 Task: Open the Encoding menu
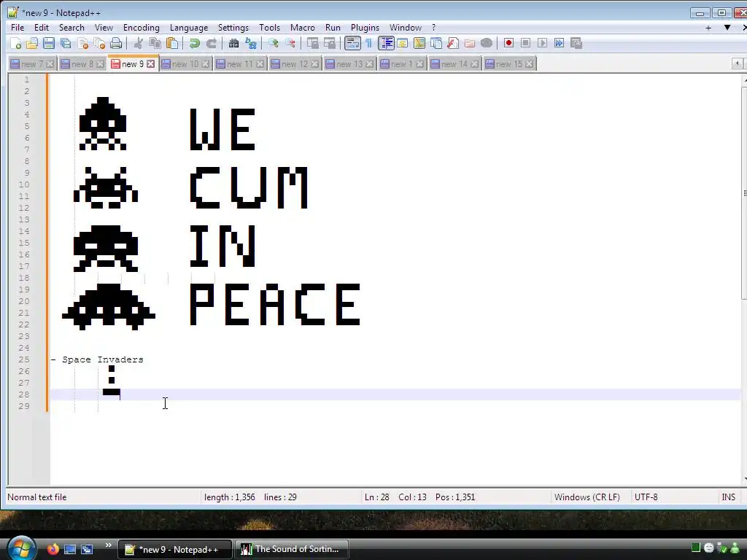click(141, 28)
